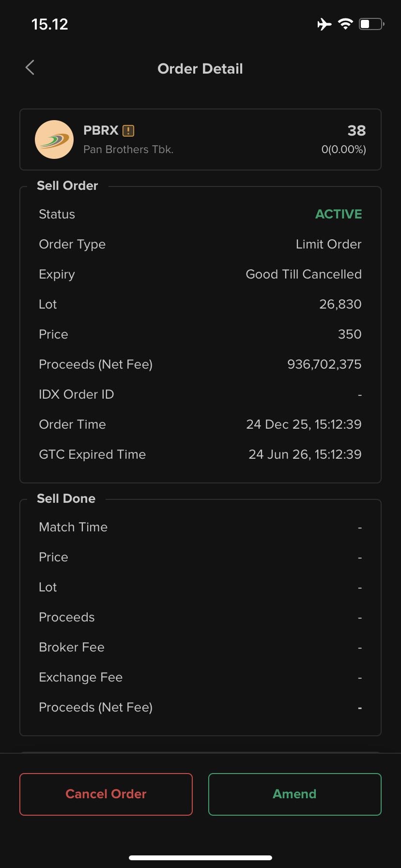
Task: Tap the PBRX ticker symbol
Action: [x=101, y=130]
